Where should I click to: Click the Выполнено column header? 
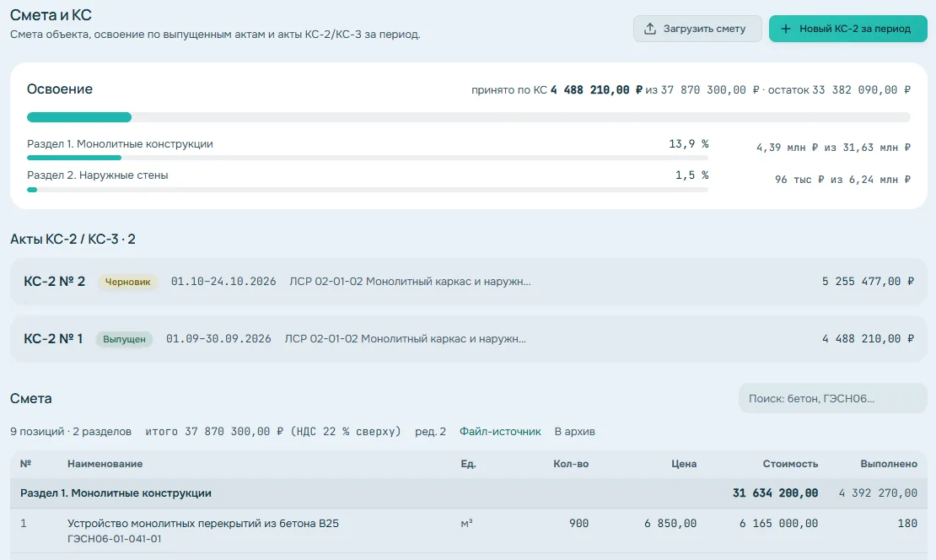[889, 464]
